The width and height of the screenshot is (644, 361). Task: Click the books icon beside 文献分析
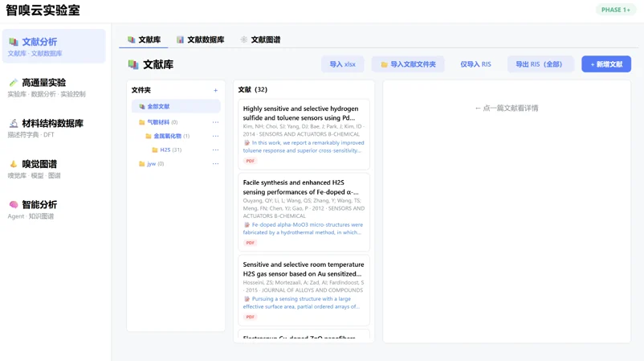tap(14, 42)
